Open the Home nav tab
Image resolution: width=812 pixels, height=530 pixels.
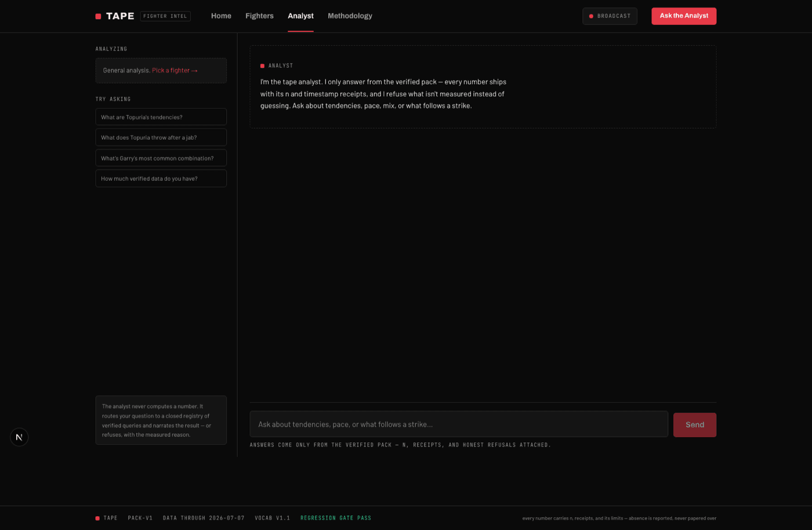[221, 16]
